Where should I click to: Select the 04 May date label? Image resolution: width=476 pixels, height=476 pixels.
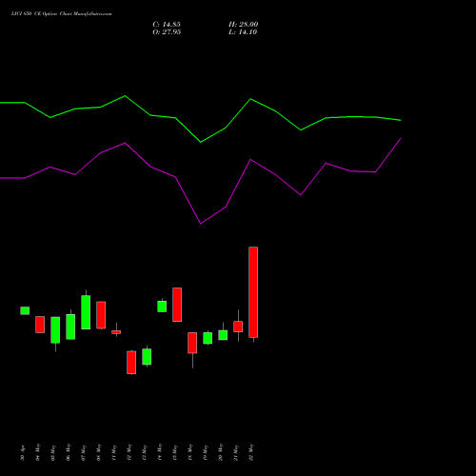click(38, 452)
